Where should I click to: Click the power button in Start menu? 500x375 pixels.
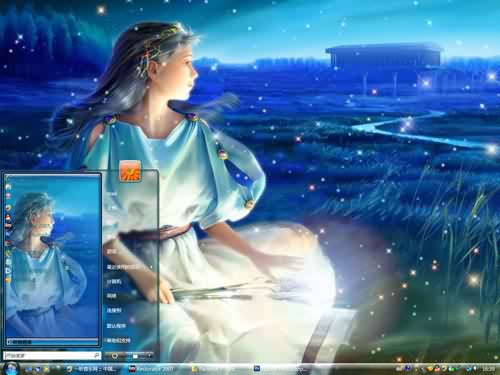pos(115,356)
